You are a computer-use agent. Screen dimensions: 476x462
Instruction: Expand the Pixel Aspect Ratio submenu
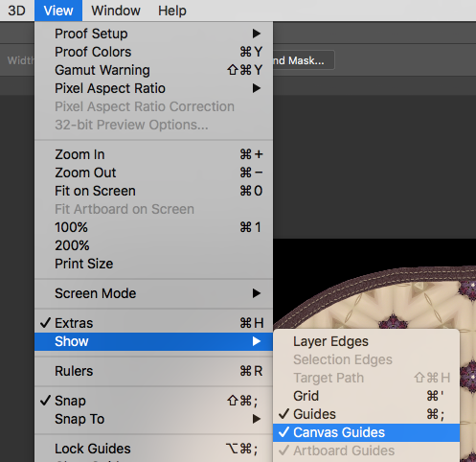(153, 88)
